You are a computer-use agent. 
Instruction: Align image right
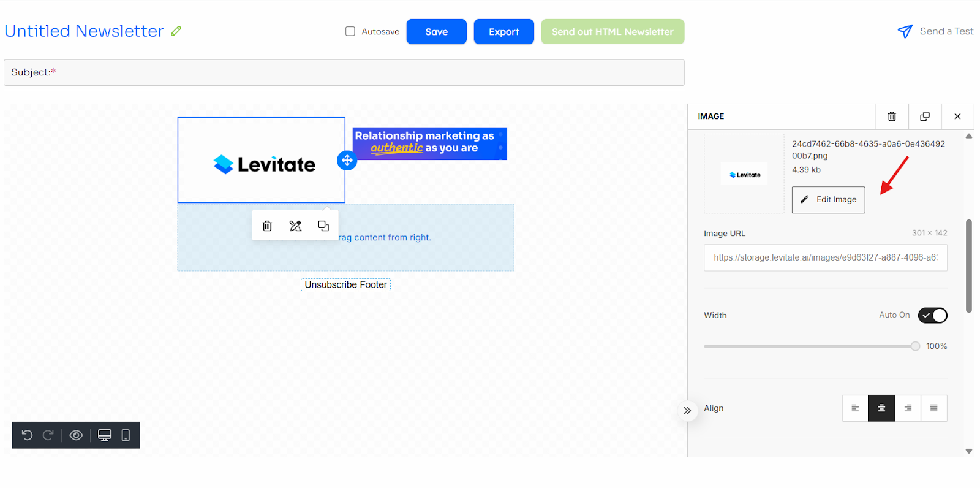908,408
